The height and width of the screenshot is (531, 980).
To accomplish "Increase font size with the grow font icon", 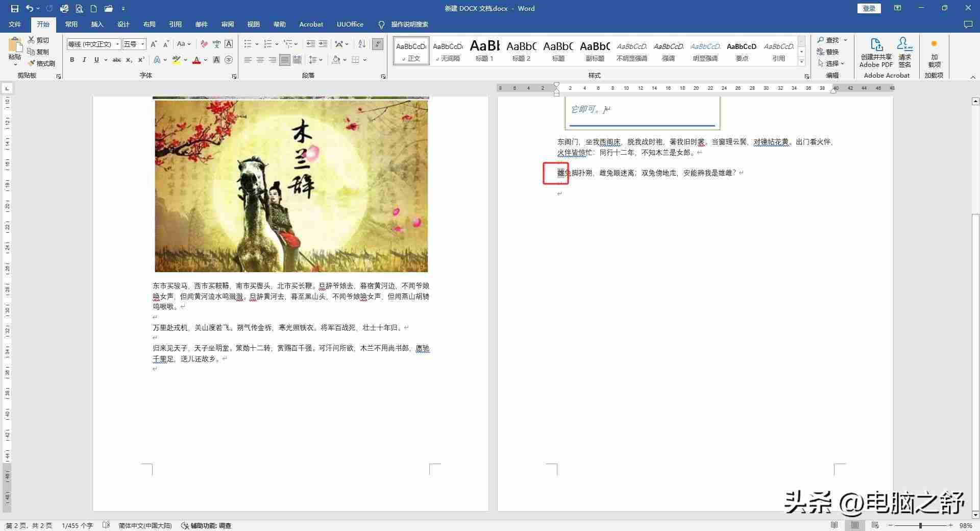I will point(154,44).
